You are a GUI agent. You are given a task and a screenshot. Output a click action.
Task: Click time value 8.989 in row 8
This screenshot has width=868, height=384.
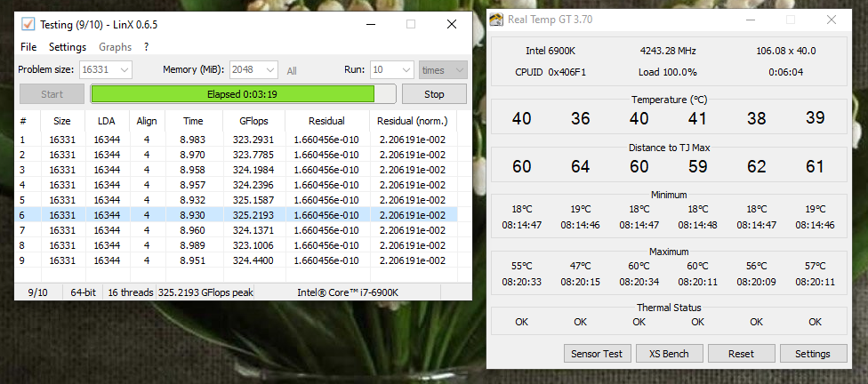[193, 245]
